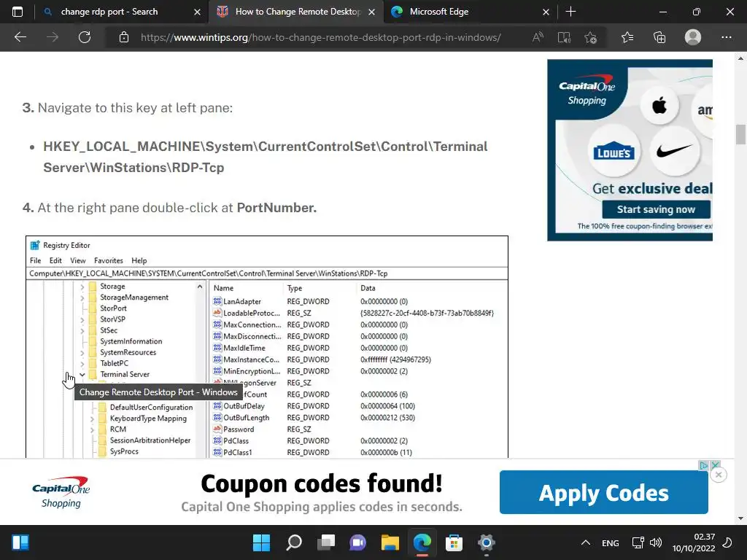Image resolution: width=747 pixels, height=560 pixels.
Task: Click the HKEY_LOCAL_MACHINE registry path text
Action: 266,157
